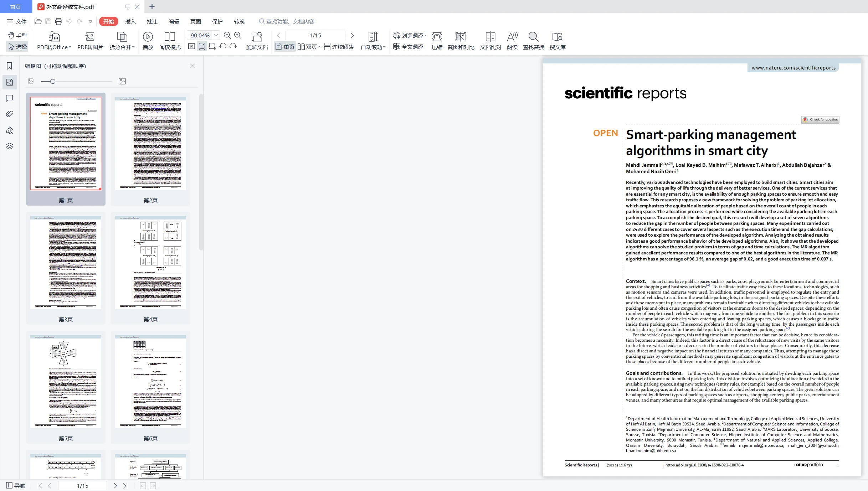Screen dimensions: 868x491
Task: Click the enlarge thumbnails icon
Action: pyautogui.click(x=122, y=81)
